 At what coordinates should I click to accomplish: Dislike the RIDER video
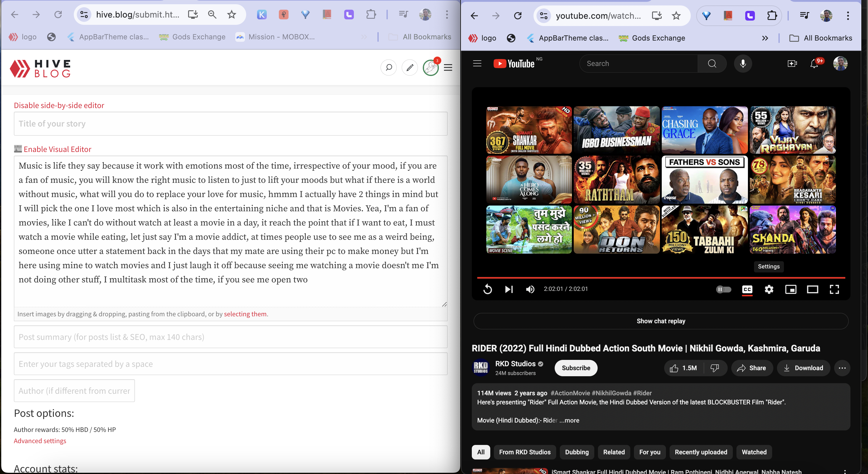tap(715, 368)
